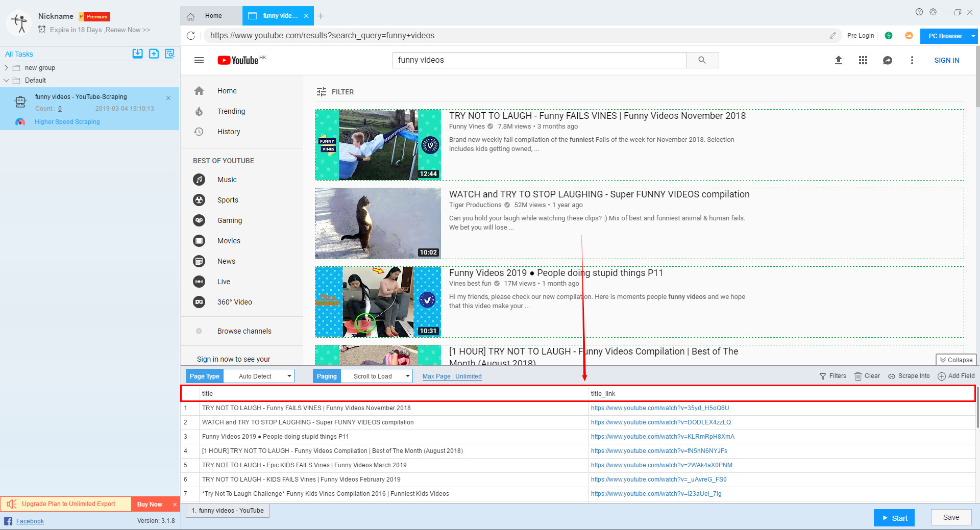980x530 pixels.
Task: Click the help question mark icon
Action: click(x=919, y=12)
